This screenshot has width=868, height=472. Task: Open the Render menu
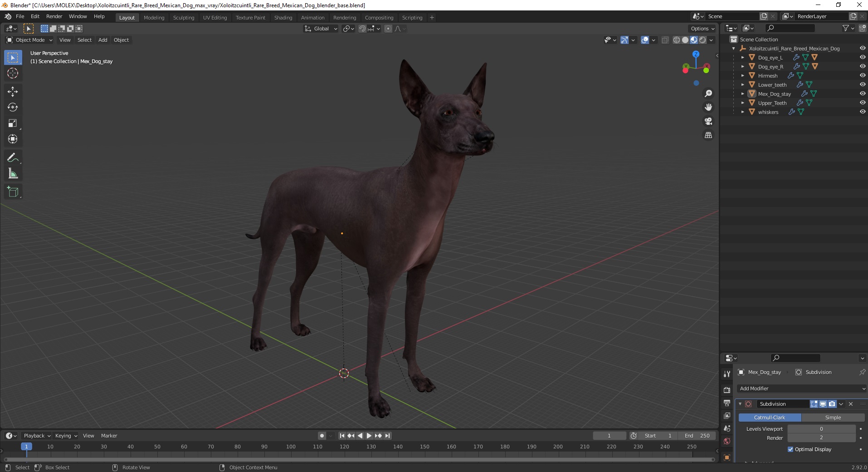pos(54,16)
